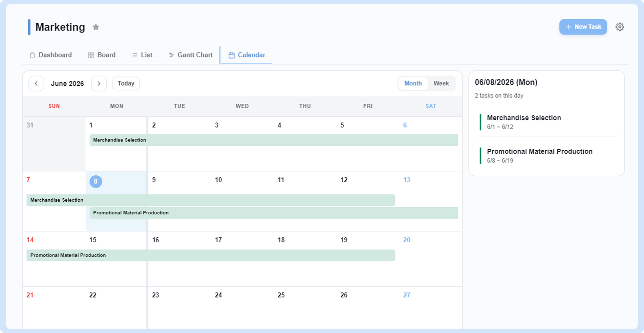644x333 pixels.
Task: Select the Calendar tab
Action: 247,55
